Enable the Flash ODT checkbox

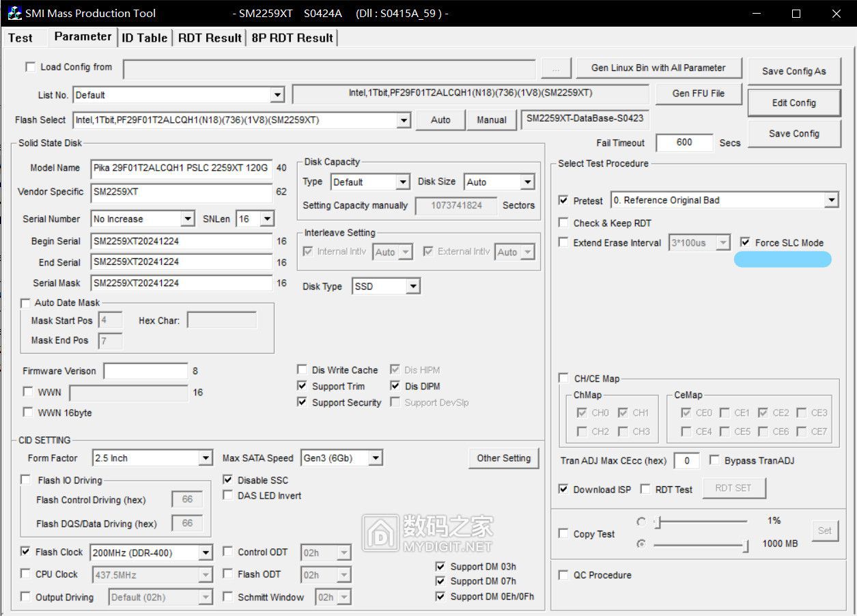[x=228, y=574]
